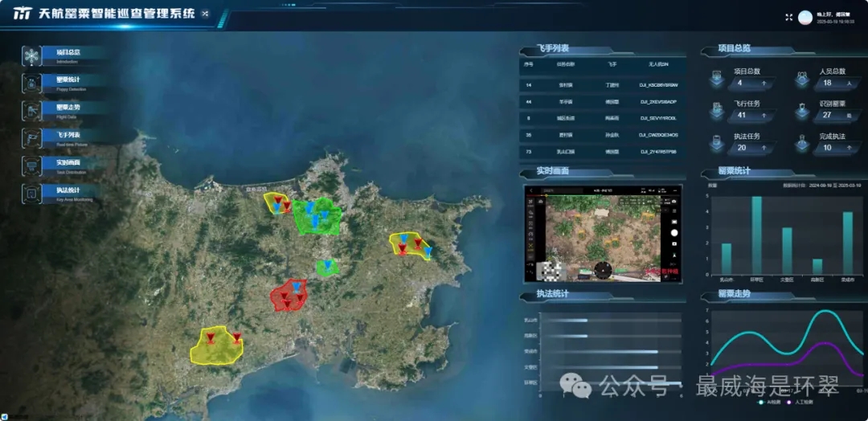This screenshot has width=868, height=421.
Task: Select the pilot row with 序号 14
Action: click(x=600, y=84)
